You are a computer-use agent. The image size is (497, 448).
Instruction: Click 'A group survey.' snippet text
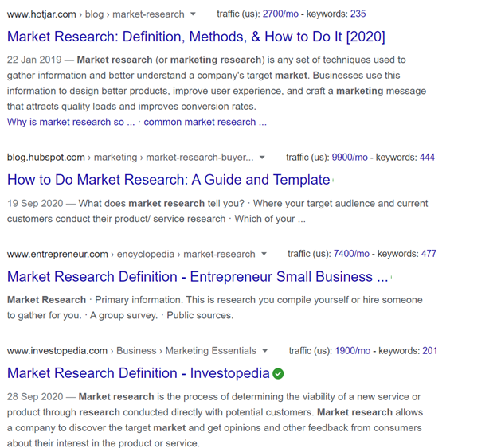(124, 316)
